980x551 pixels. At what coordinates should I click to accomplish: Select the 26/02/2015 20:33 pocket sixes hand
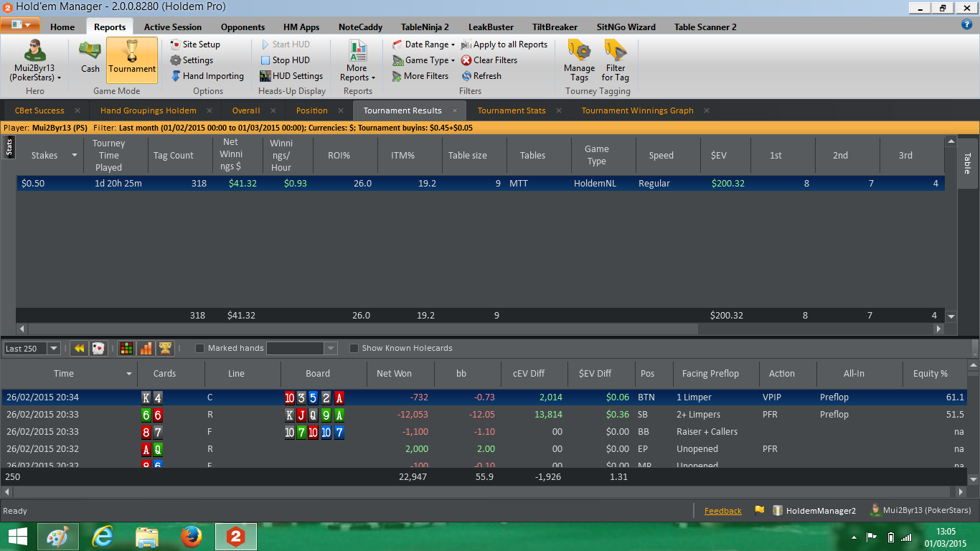click(484, 415)
